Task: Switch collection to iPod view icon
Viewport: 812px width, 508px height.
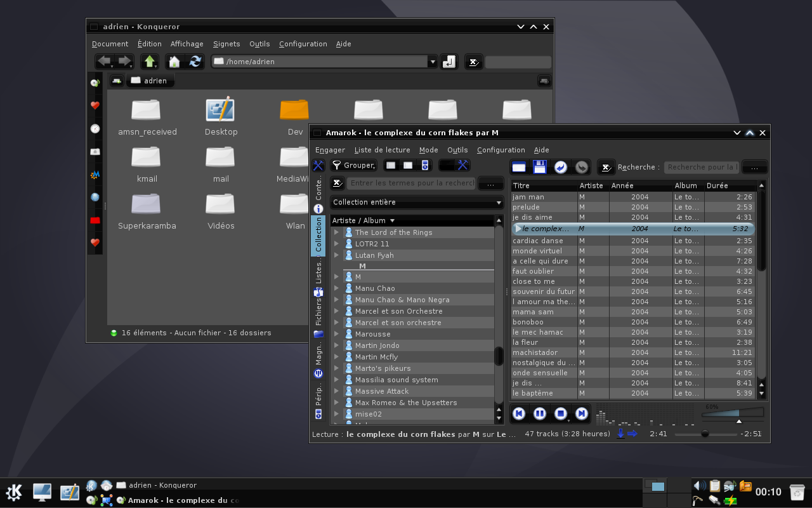Action: [x=425, y=165]
